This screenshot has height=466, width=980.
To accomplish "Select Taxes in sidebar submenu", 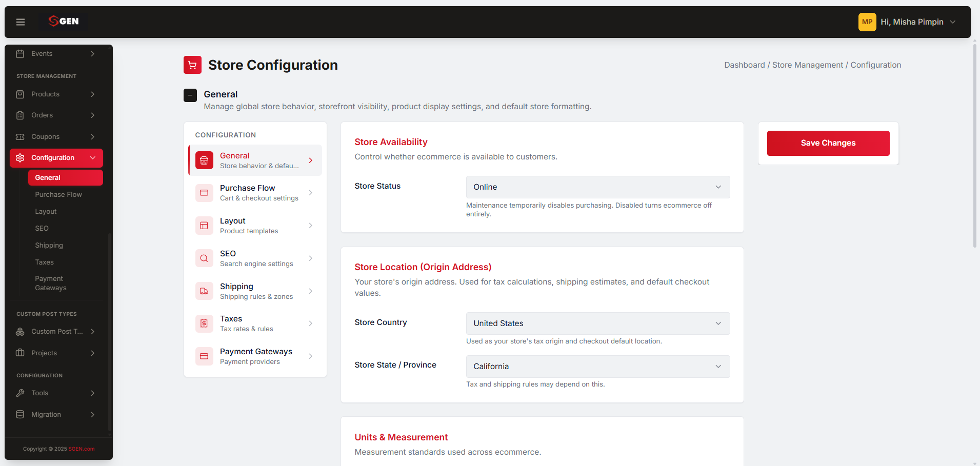I will [x=45, y=262].
